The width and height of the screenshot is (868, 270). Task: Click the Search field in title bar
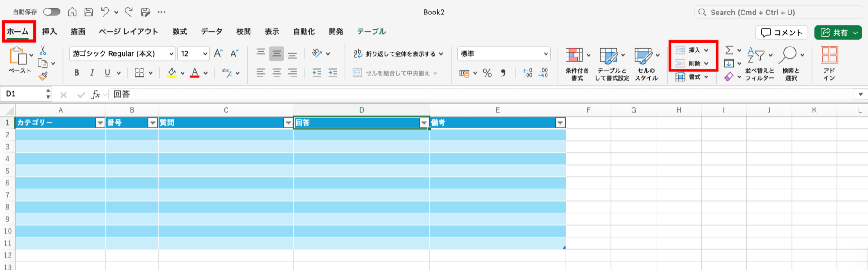[x=778, y=12]
